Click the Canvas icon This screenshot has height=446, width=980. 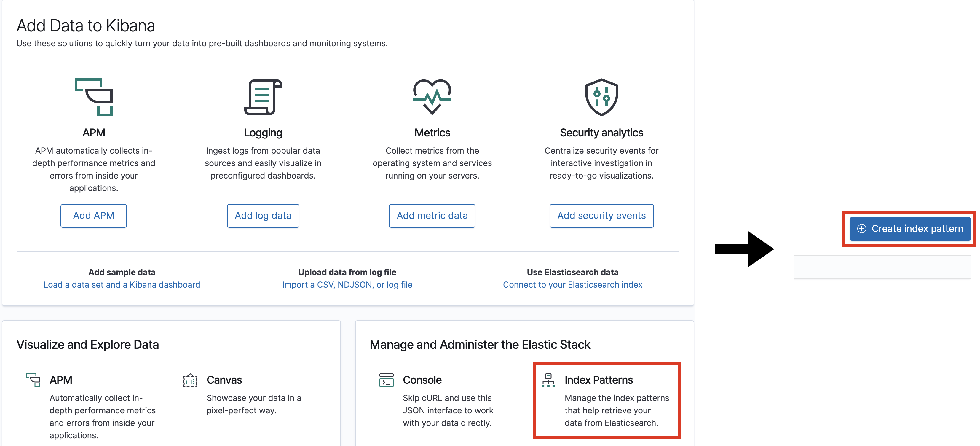point(190,380)
